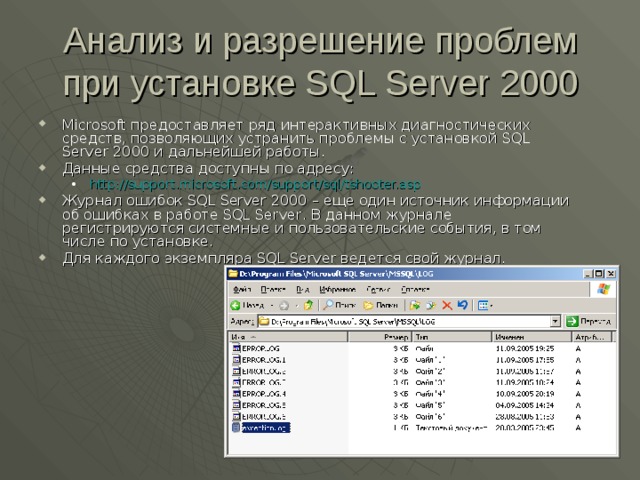Open the Forward button history dropdown arrow
The width and height of the screenshot is (640, 480).
pyautogui.click(x=297, y=306)
